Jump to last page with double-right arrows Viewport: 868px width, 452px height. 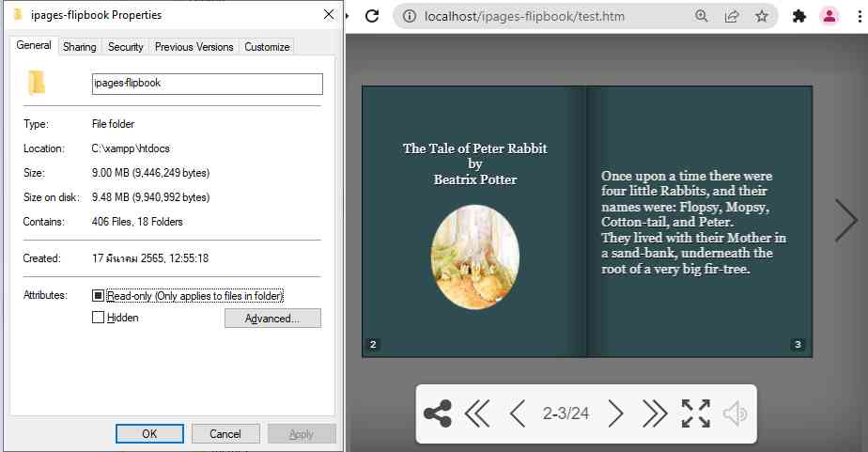pos(655,413)
